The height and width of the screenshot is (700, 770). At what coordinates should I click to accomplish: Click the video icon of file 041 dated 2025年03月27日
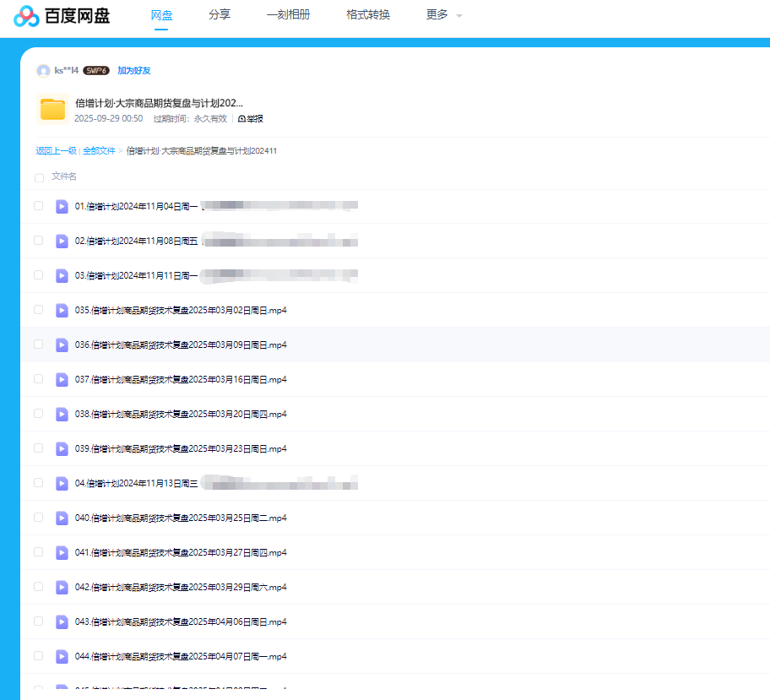coord(62,552)
